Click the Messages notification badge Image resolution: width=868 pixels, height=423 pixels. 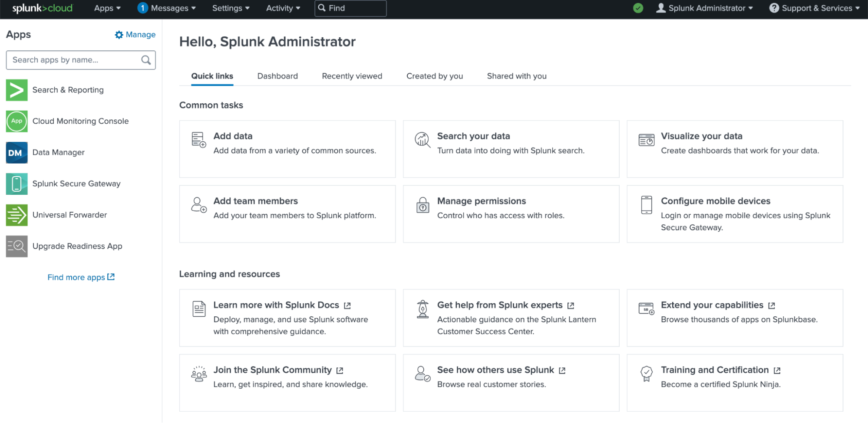click(142, 8)
